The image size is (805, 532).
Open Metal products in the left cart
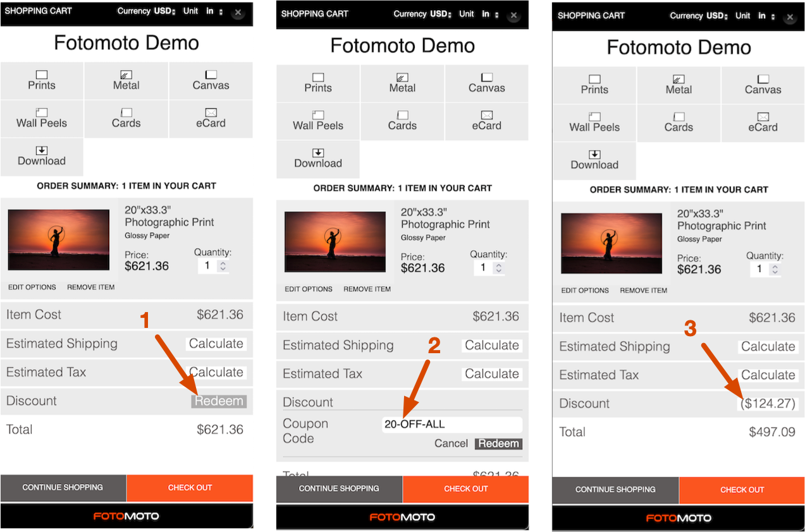coord(126,80)
